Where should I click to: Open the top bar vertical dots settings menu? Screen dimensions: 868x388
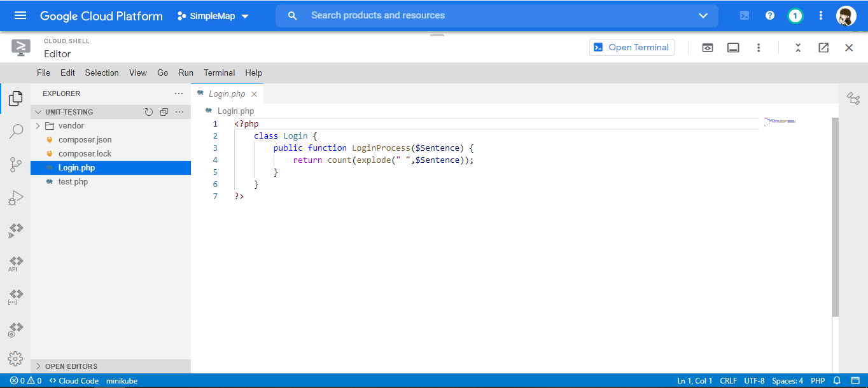point(821,16)
